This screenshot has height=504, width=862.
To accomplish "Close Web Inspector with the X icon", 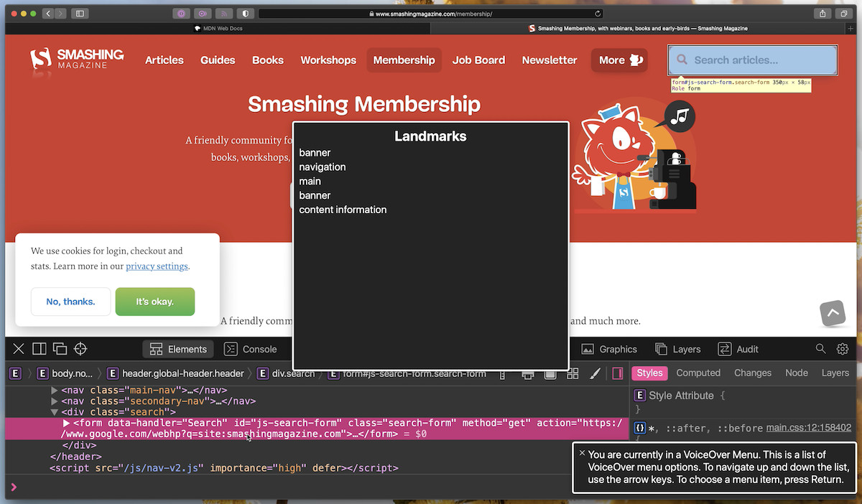I will tap(19, 349).
